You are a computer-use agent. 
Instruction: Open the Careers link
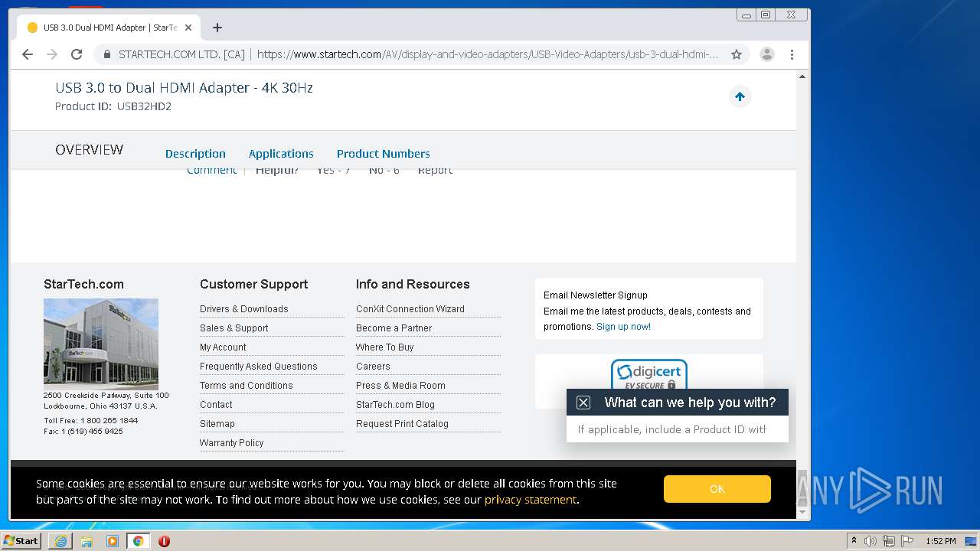373,367
